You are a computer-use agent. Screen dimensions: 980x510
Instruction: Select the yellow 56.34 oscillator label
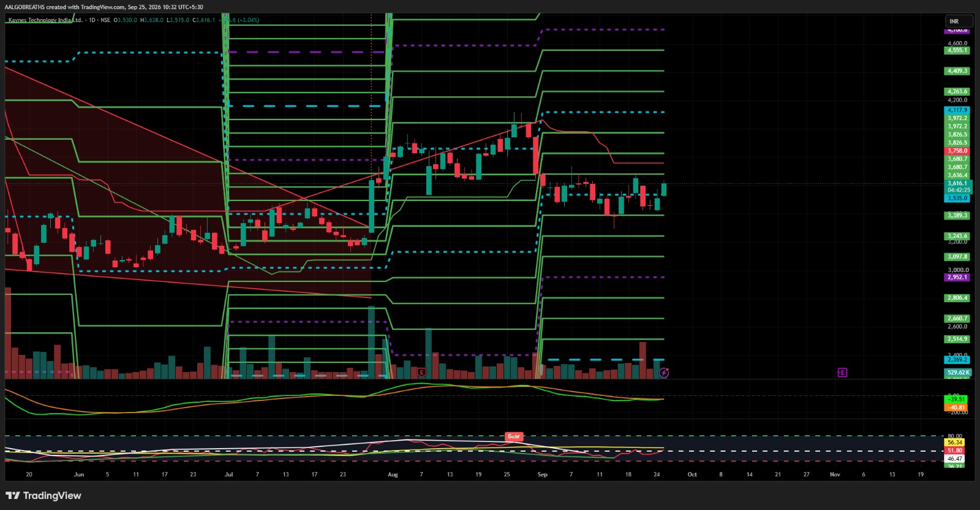[x=955, y=442]
